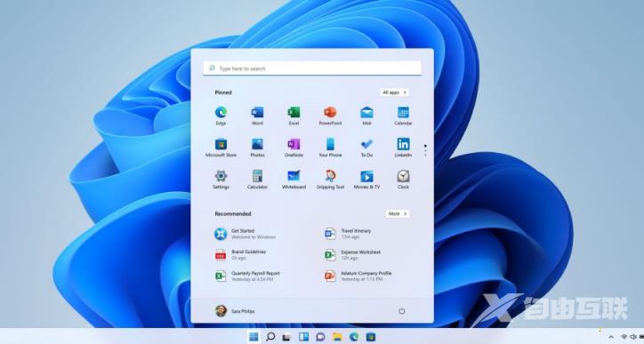Screen dimensions: 644x344
Task: Click the volume speaker tray icon
Action: (633, 337)
